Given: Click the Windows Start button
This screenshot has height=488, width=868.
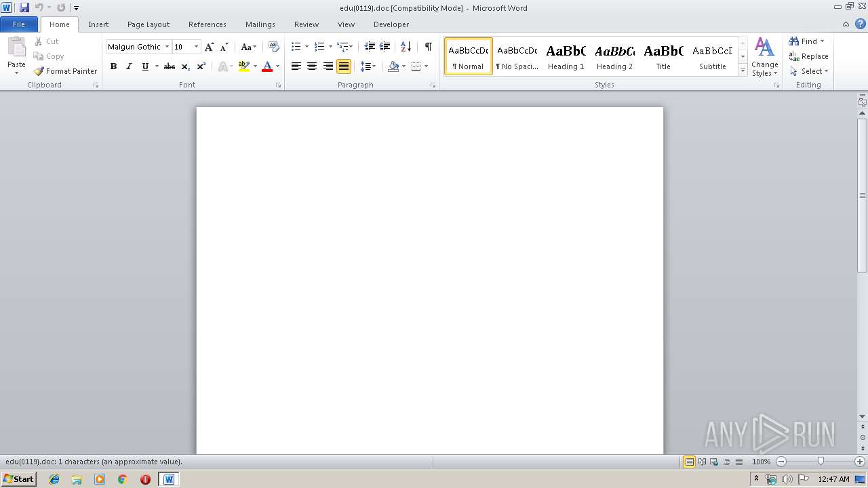Looking at the screenshot, I should click(x=18, y=479).
